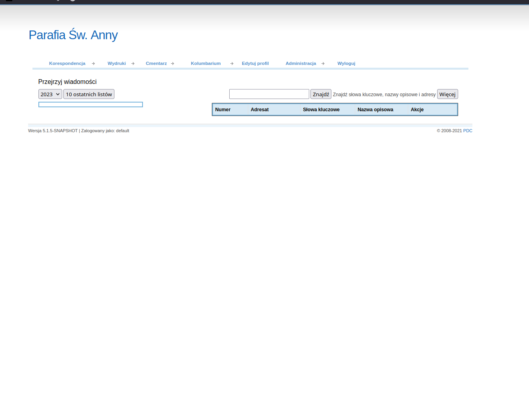Open the Administracja menu

(x=301, y=63)
